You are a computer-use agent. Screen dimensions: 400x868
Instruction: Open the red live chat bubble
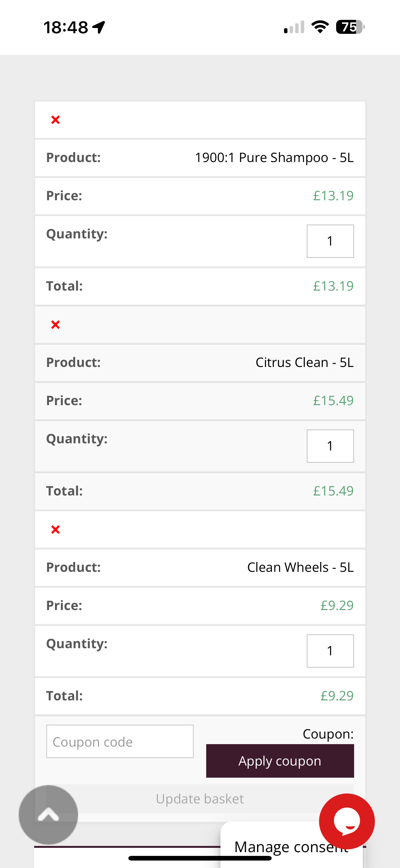coord(346,821)
